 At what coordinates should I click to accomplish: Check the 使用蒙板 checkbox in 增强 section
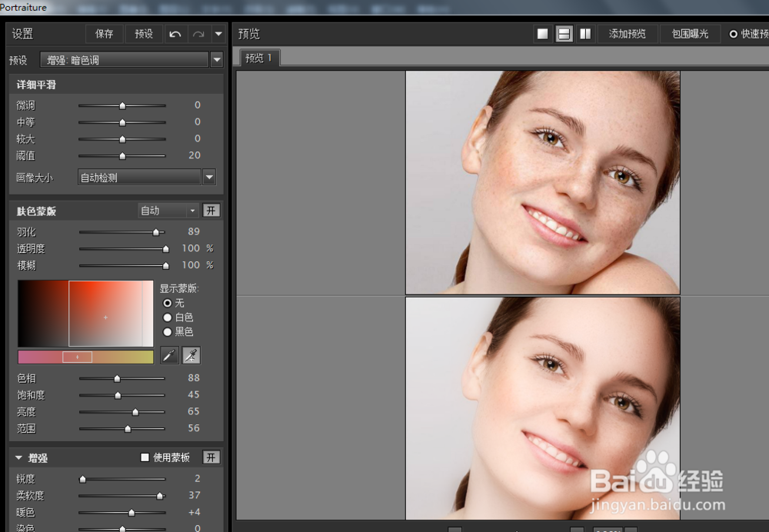tap(143, 457)
